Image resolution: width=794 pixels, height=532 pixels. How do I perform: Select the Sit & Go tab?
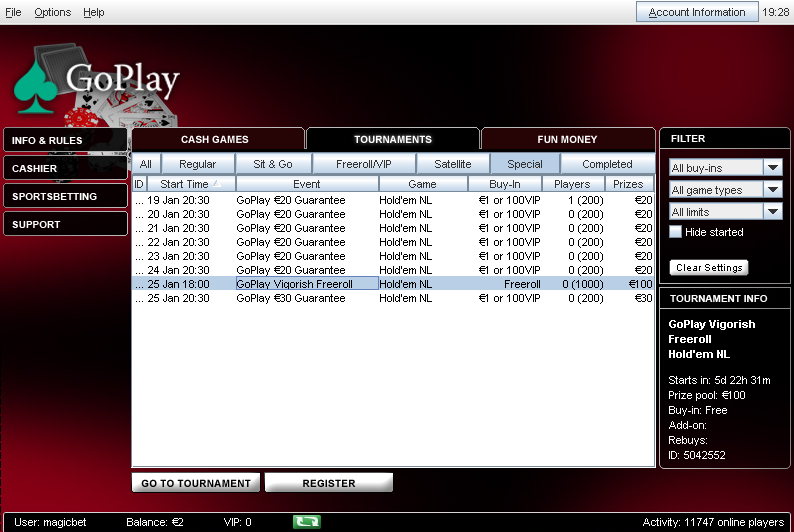point(273,164)
